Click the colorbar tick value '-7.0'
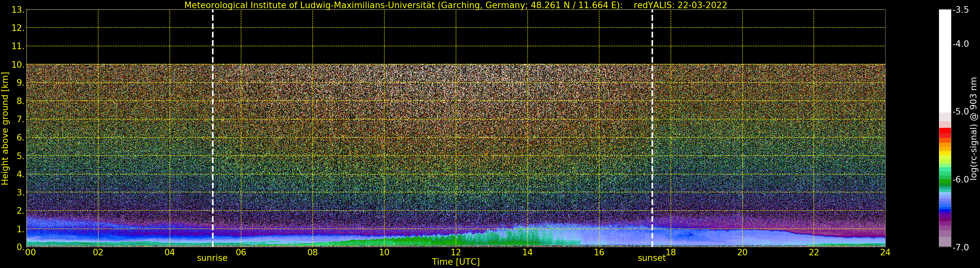 point(960,247)
